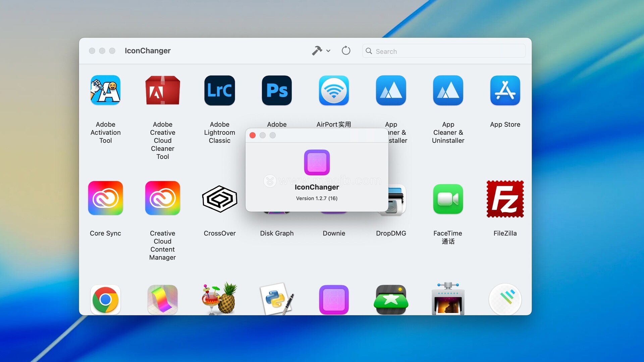Select the Photoshop Ps icon
644x362 pixels.
[277, 90]
